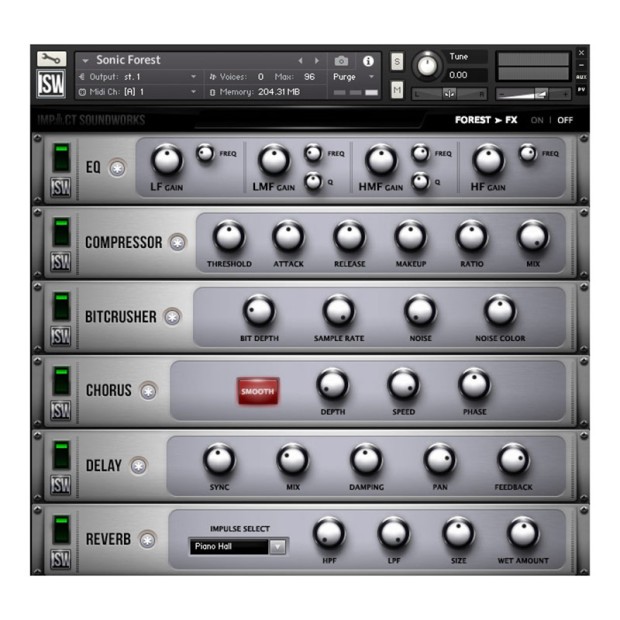Open the wrench instrument options icon
Viewport: 620px width, 620px height.
coord(51,59)
